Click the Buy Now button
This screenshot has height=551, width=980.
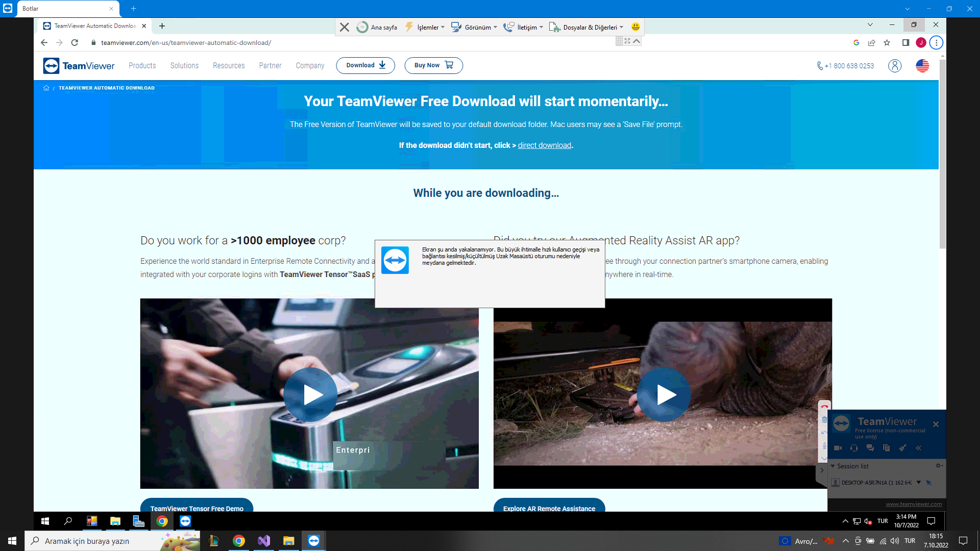coord(434,65)
